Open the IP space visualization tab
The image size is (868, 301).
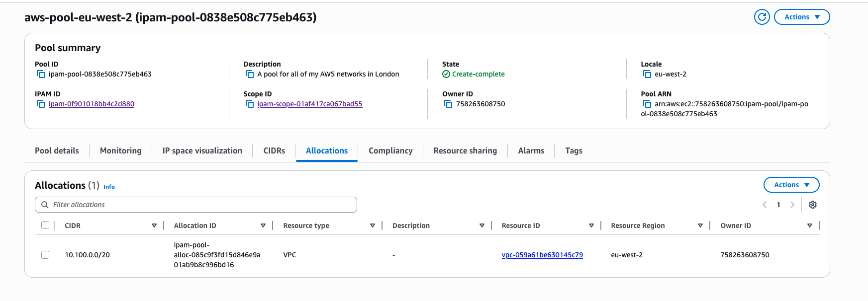202,150
